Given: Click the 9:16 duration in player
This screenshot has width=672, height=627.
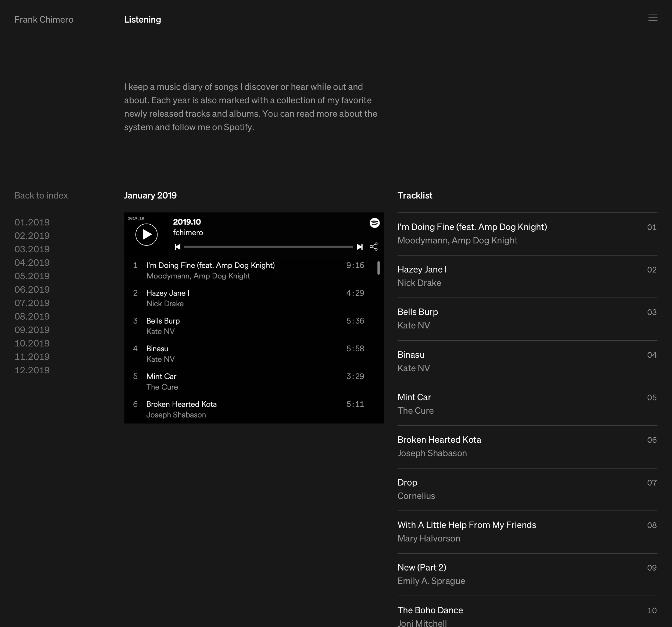Looking at the screenshot, I should (355, 265).
